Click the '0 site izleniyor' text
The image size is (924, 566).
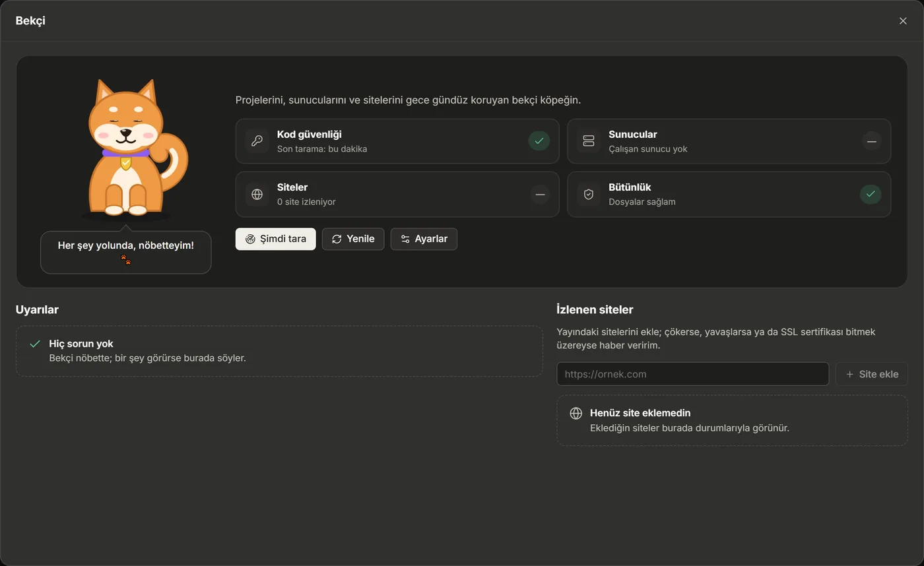pos(306,202)
